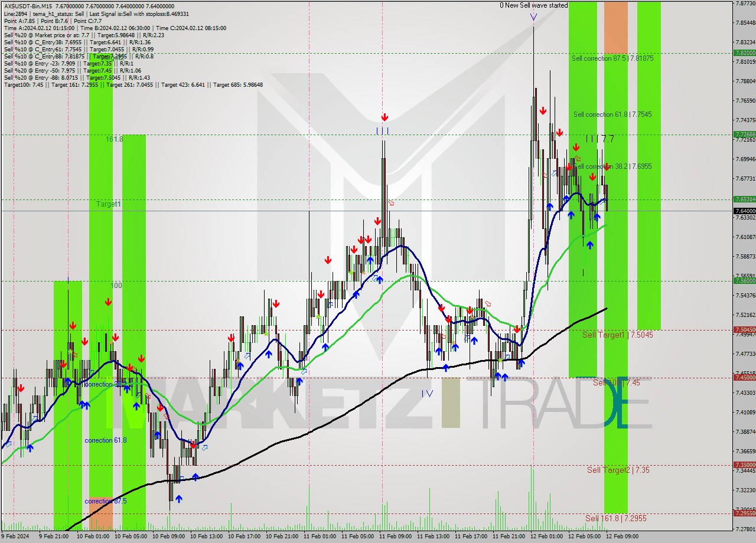This screenshot has width=756, height=543.
Task: Click the orange rectangle at bottom left
Action: pos(100,515)
